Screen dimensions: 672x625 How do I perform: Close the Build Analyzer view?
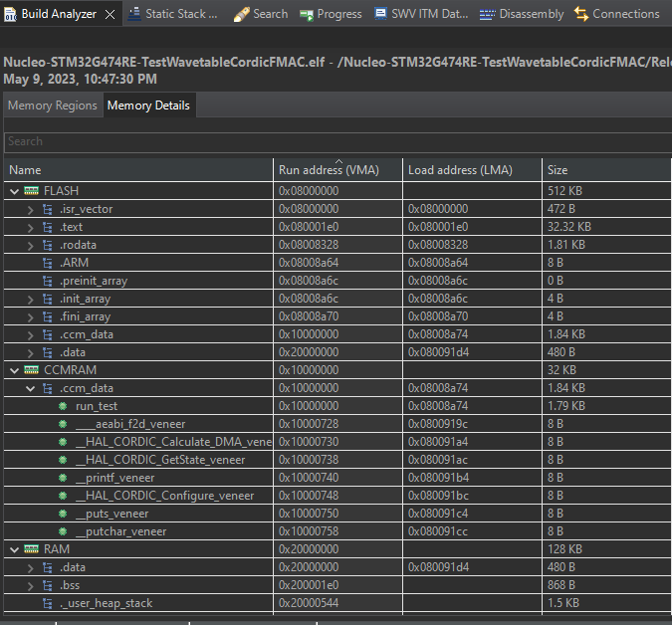[x=111, y=15]
